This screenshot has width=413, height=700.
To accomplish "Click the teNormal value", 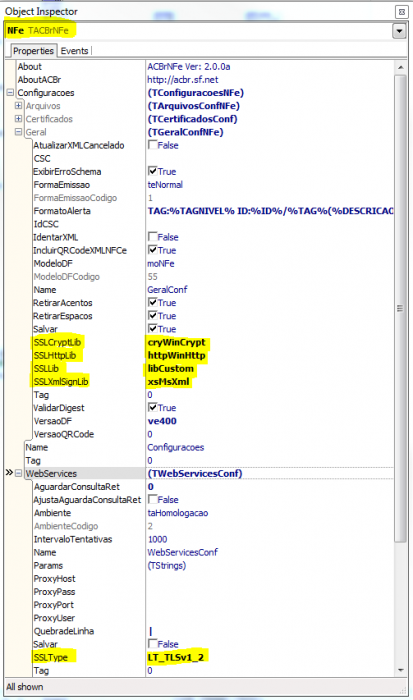I will click(165, 185).
